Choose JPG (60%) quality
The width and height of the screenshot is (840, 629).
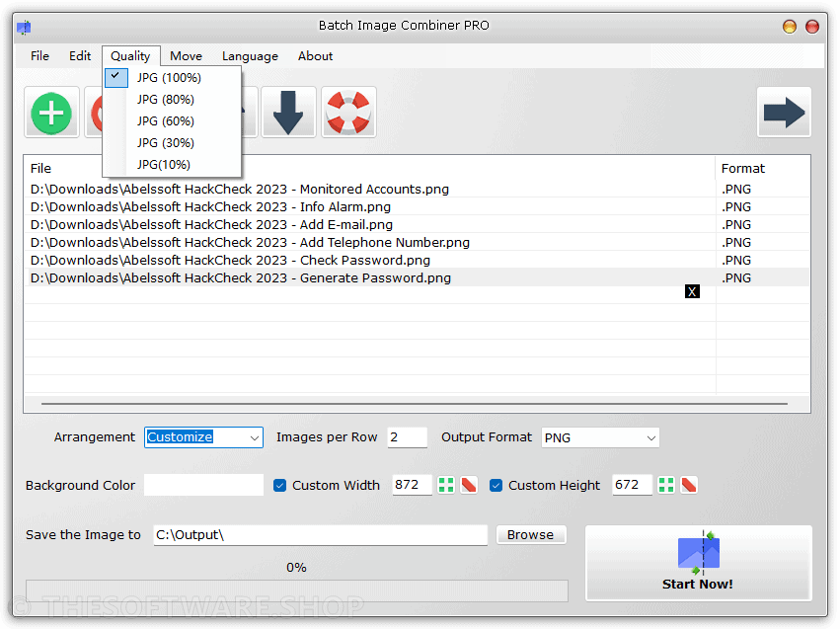click(172, 121)
